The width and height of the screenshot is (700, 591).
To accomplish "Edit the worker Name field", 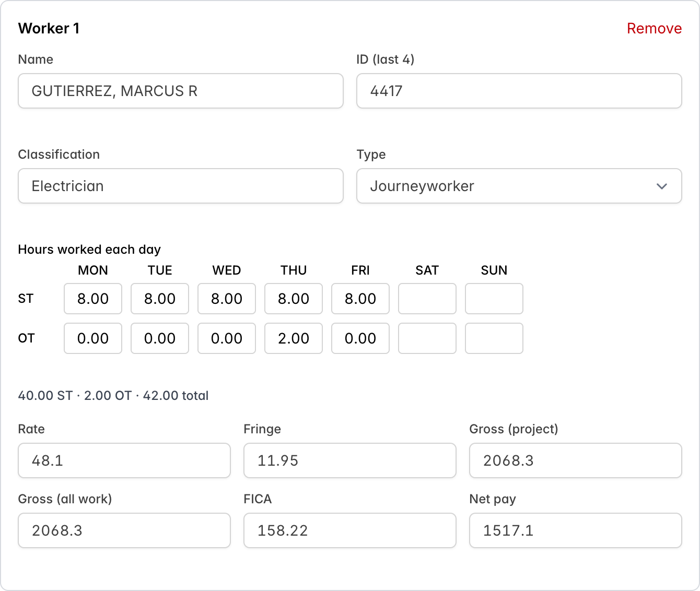I will coord(181,91).
